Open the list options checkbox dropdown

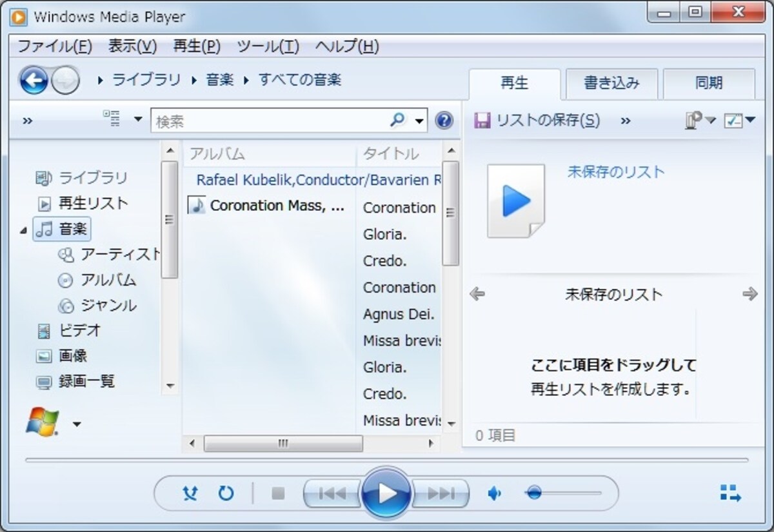pyautogui.click(x=751, y=120)
